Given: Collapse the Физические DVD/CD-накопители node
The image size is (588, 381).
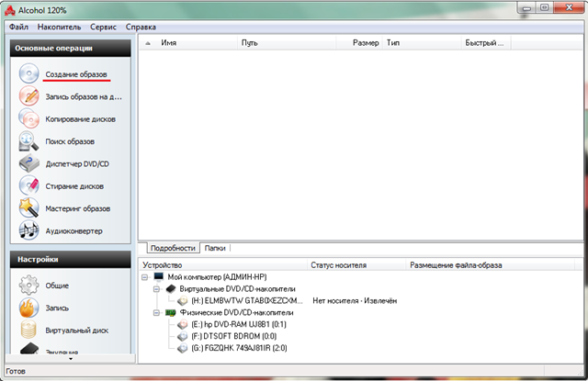Looking at the screenshot, I should (x=157, y=313).
